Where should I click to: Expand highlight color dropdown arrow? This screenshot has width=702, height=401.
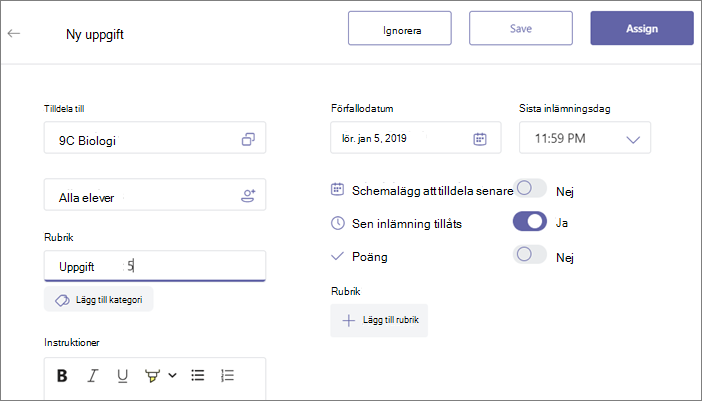click(172, 375)
